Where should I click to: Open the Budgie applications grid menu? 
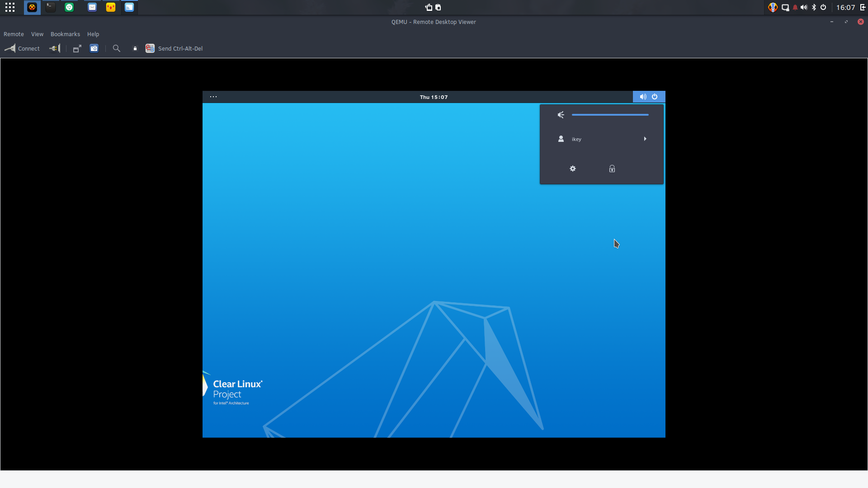[x=10, y=7]
